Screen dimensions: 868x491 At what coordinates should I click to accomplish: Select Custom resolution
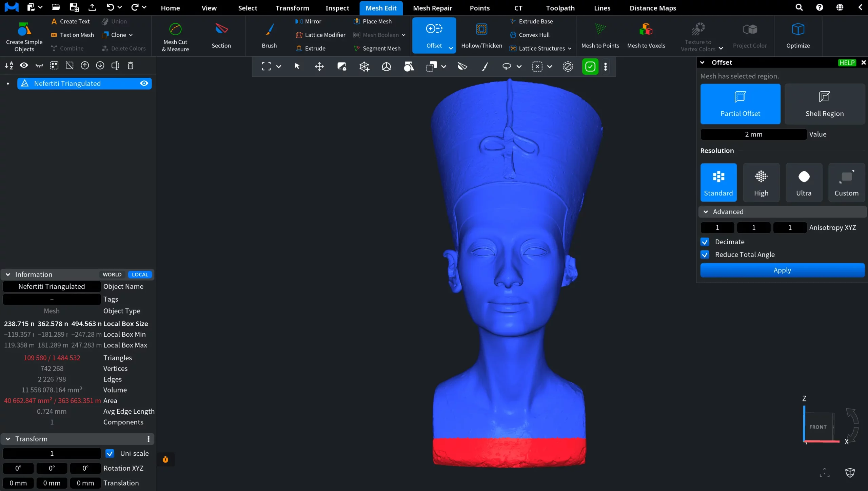pos(846,183)
